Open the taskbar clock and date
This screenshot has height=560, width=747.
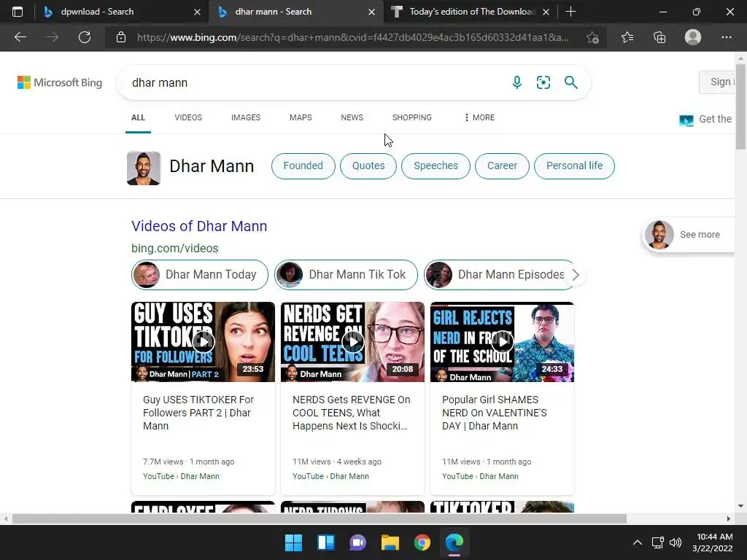(x=713, y=542)
